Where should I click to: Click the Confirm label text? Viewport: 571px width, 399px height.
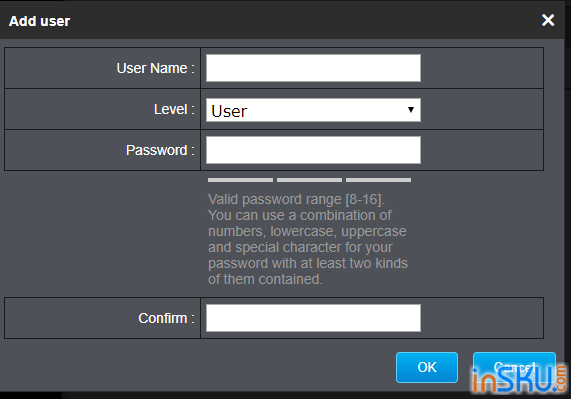click(x=166, y=318)
